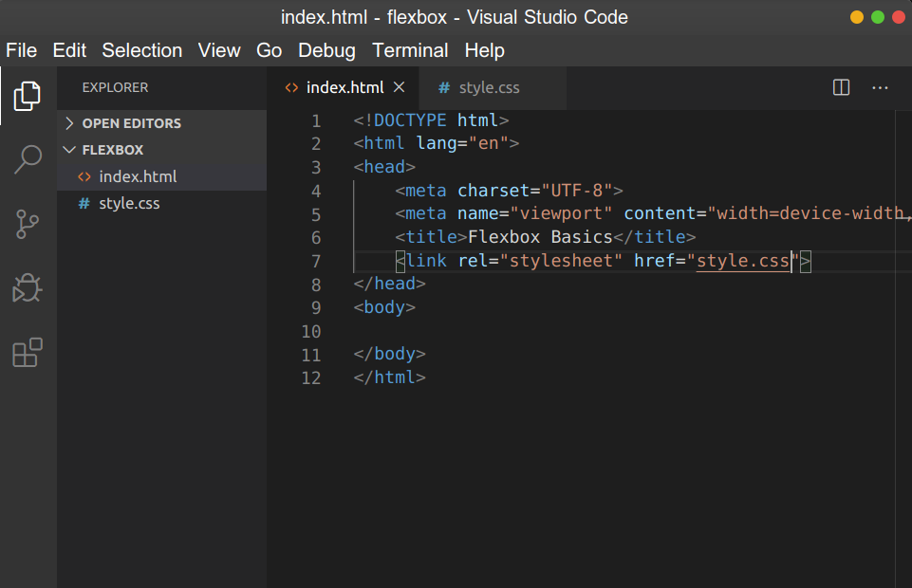Open the Go menu
The image size is (912, 588).
[x=269, y=50]
